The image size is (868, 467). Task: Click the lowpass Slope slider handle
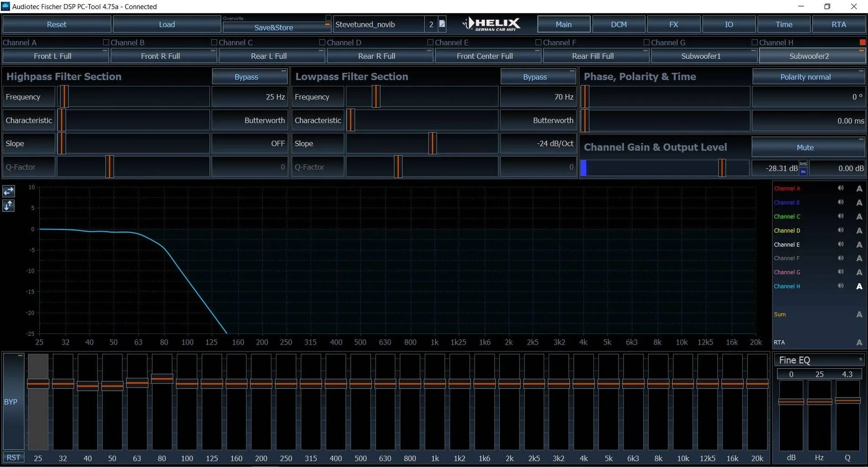pyautogui.click(x=432, y=143)
